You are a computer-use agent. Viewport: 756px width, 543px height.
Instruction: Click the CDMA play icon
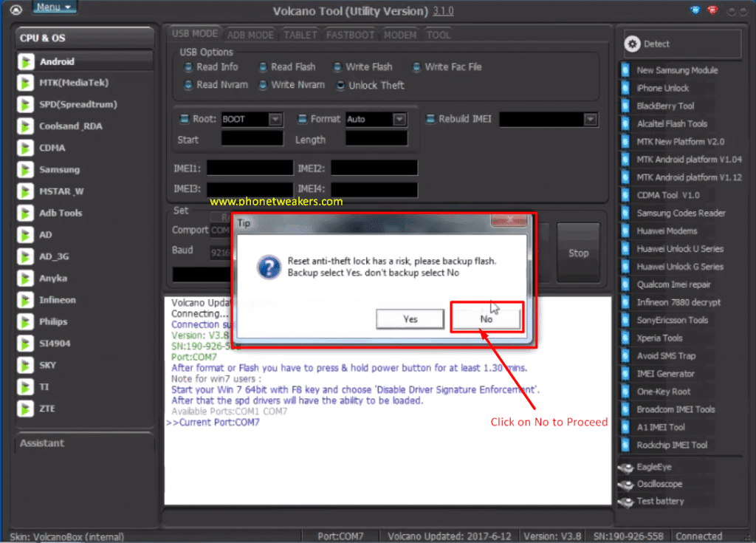[x=25, y=148]
